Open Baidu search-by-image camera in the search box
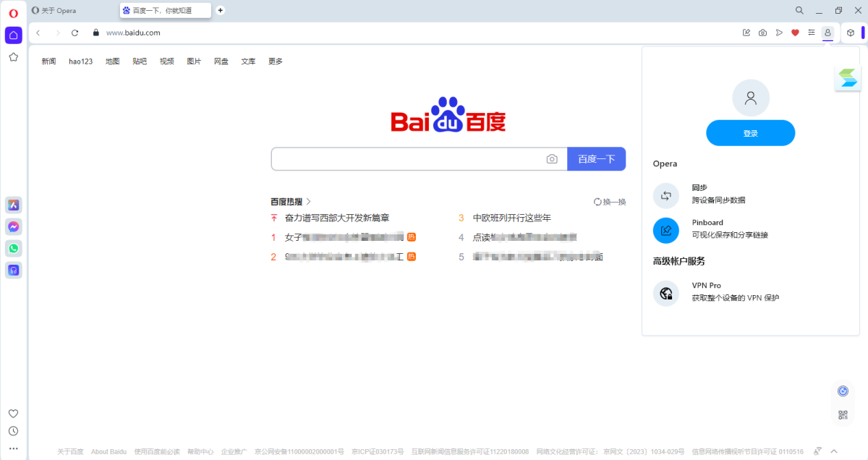 tap(552, 158)
